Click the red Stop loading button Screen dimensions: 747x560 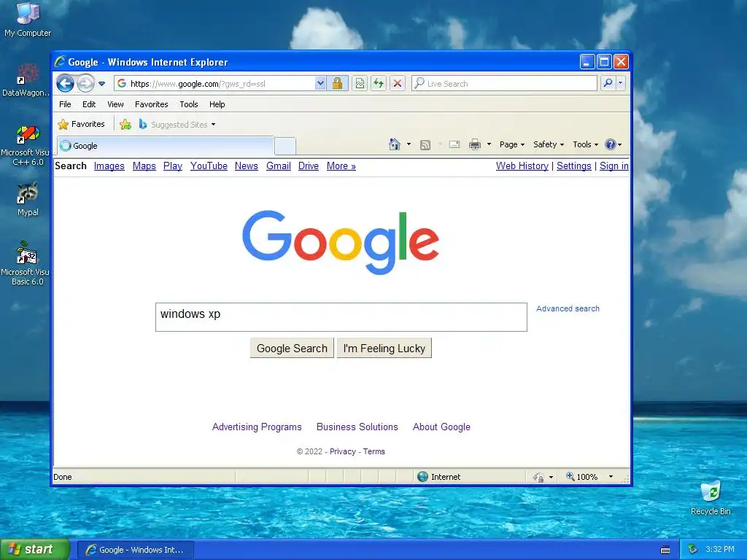pyautogui.click(x=398, y=83)
